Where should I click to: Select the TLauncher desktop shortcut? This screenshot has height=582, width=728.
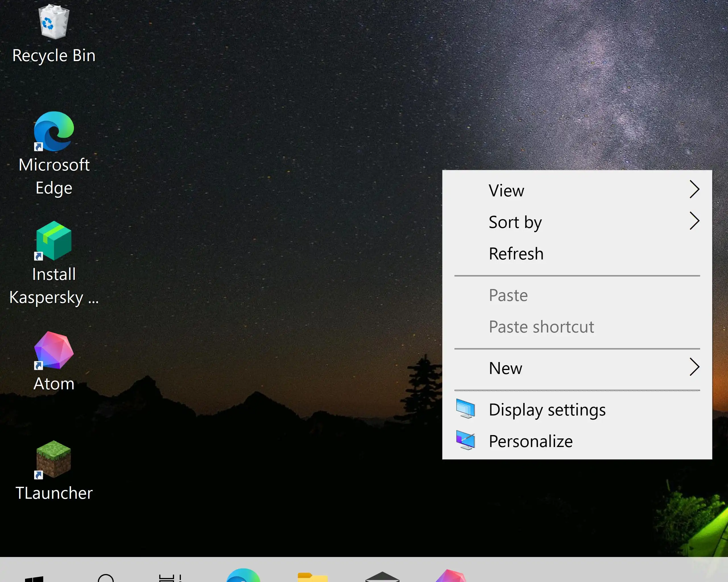(54, 460)
